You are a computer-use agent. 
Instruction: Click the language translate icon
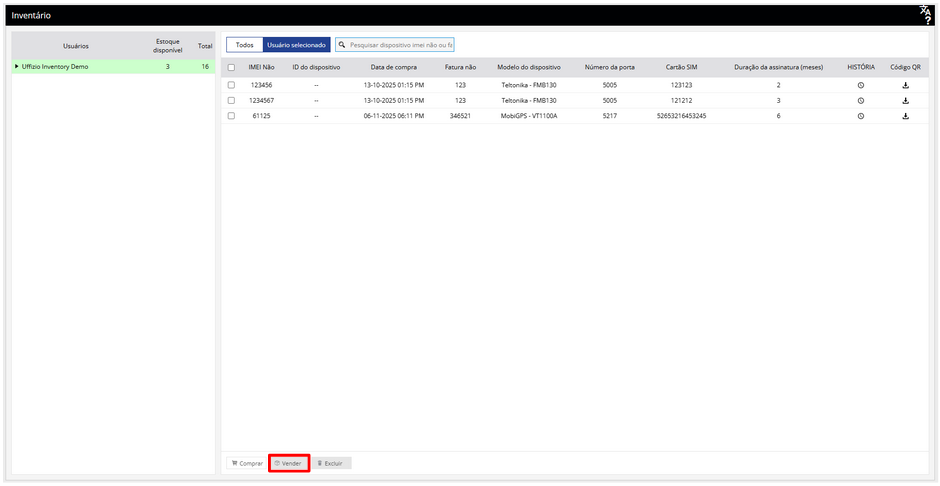click(925, 10)
